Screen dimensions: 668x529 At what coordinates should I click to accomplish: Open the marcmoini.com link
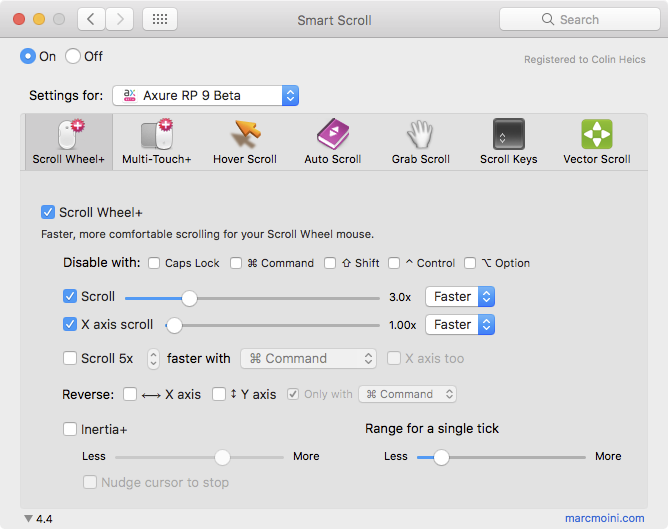tap(605, 518)
